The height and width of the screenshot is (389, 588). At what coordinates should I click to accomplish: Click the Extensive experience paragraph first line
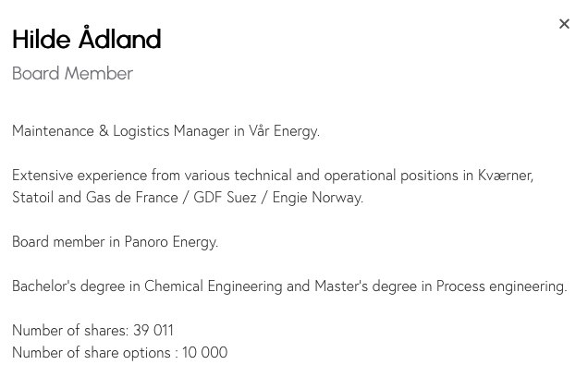pos(273,176)
